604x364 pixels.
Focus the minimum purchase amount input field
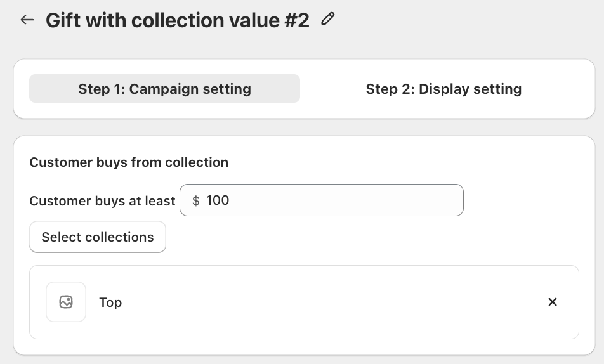click(321, 200)
